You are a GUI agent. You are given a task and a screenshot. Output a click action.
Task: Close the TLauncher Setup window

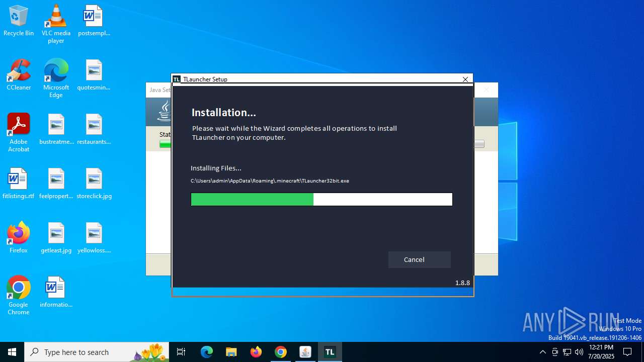coord(465,79)
